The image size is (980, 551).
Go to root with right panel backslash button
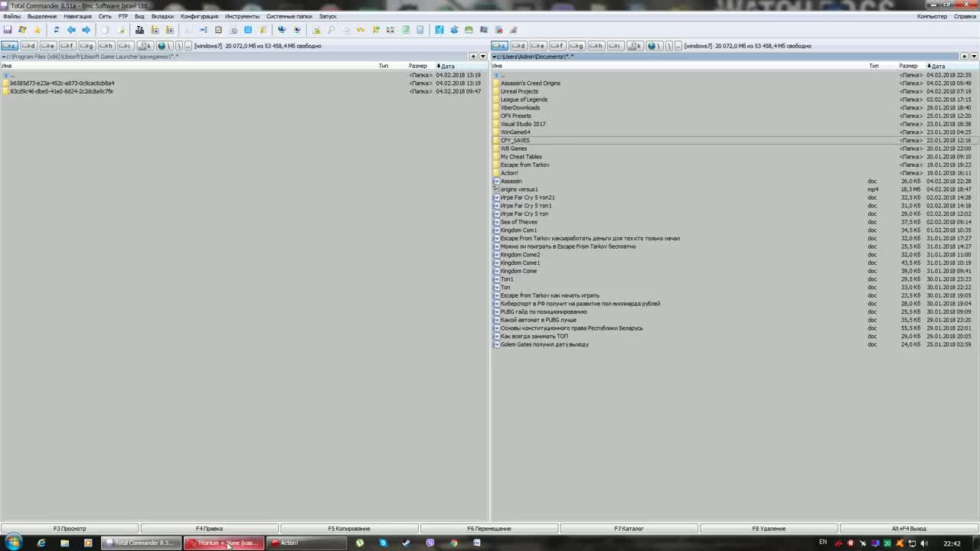click(x=668, y=46)
